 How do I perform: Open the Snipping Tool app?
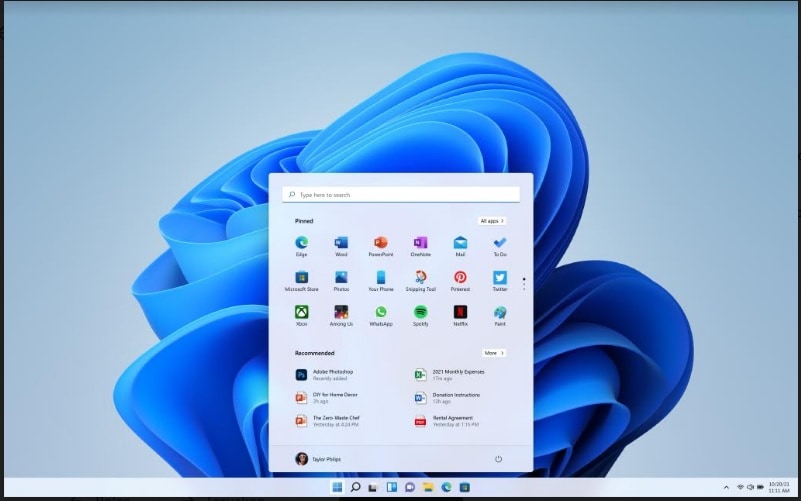[x=420, y=278]
